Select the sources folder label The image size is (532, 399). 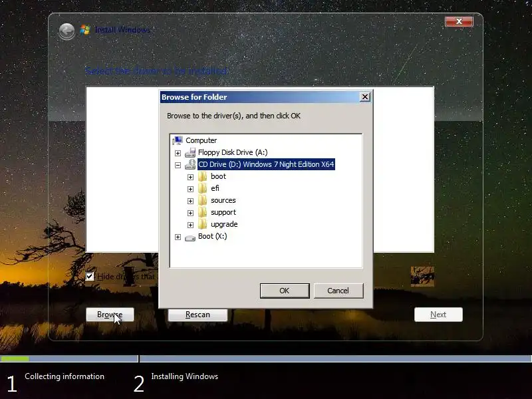[223, 200]
